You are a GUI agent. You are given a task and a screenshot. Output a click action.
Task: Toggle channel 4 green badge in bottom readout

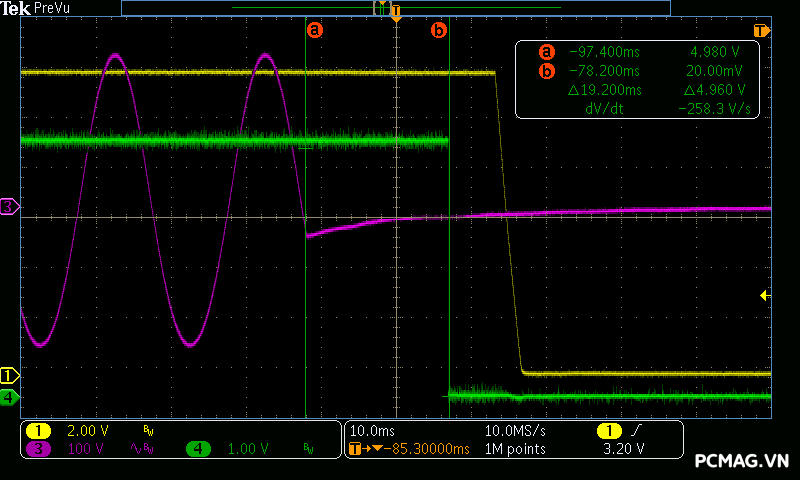[x=198, y=449]
